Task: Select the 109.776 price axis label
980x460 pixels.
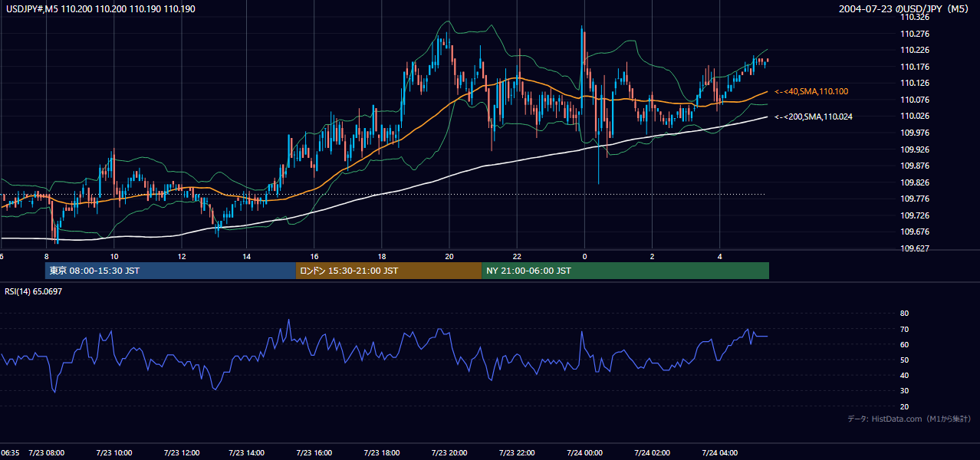Action: (915, 199)
